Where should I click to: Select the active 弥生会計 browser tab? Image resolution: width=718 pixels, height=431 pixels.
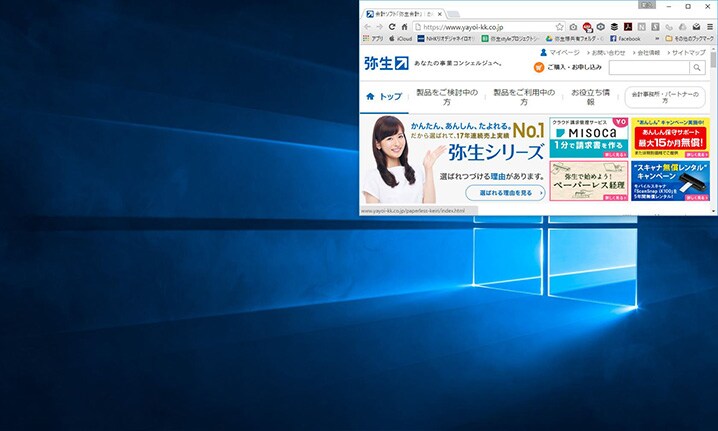(x=403, y=14)
